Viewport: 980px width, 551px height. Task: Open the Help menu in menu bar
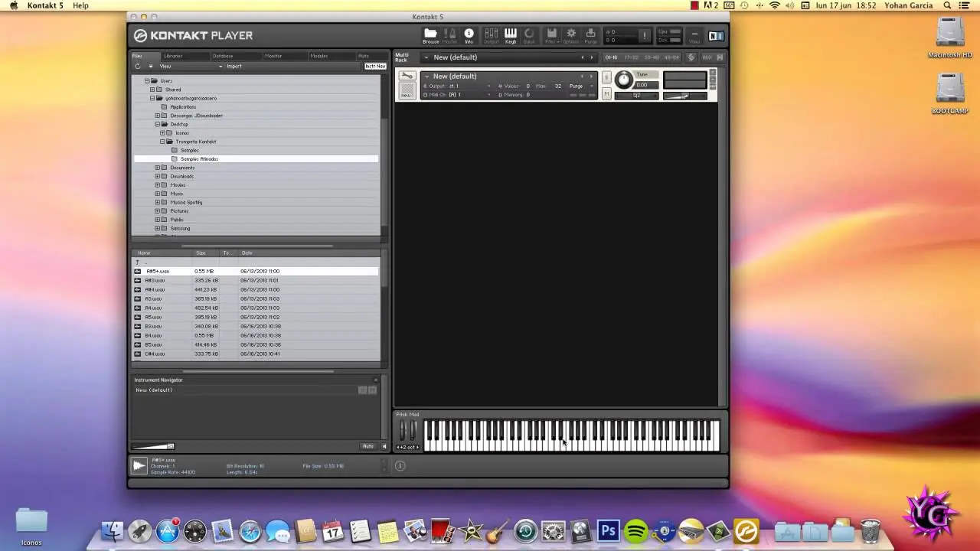[x=80, y=5]
